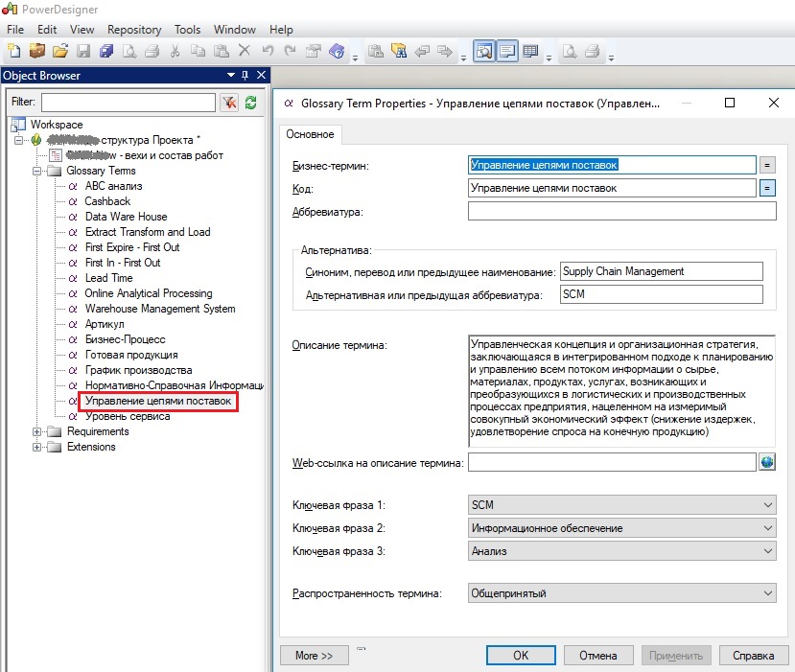Click the equals button next to Код
Screen dimensions: 795x672
click(766, 188)
